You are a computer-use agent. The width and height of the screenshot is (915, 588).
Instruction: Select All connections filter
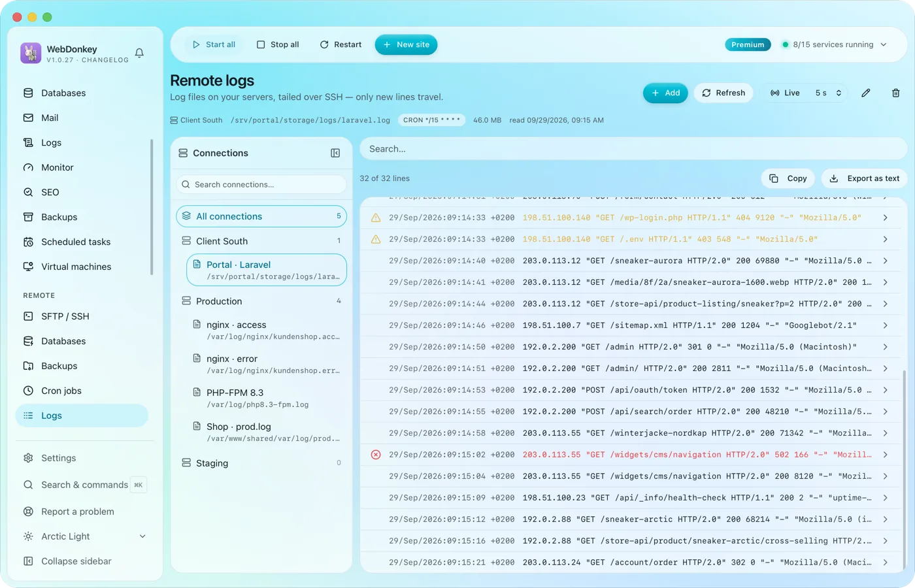261,216
